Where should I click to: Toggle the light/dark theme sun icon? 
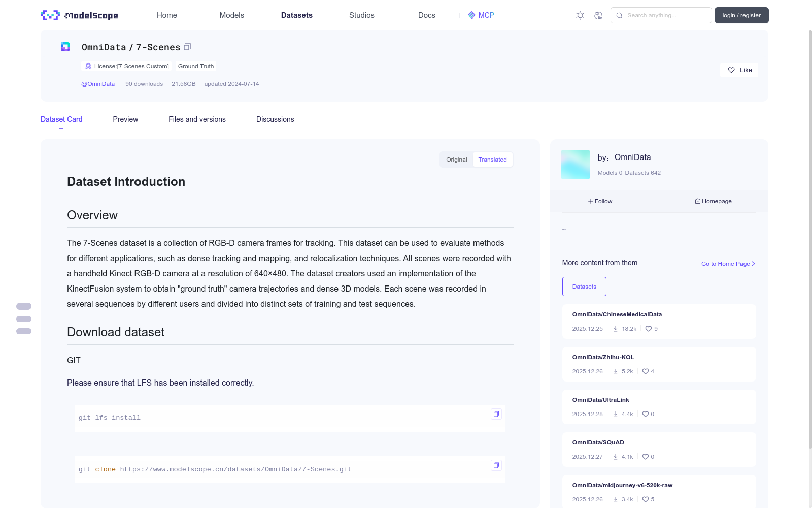(x=580, y=15)
